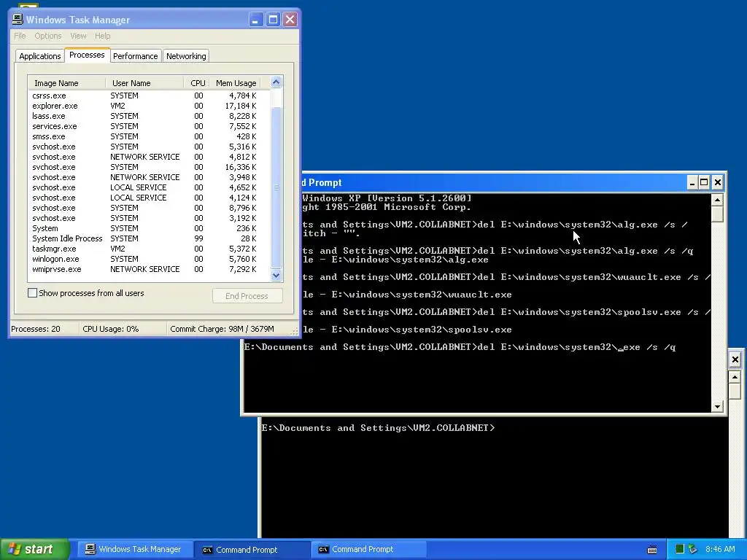747x560 pixels.
Task: Click the green CPU usage tray icon
Action: pyautogui.click(x=680, y=549)
